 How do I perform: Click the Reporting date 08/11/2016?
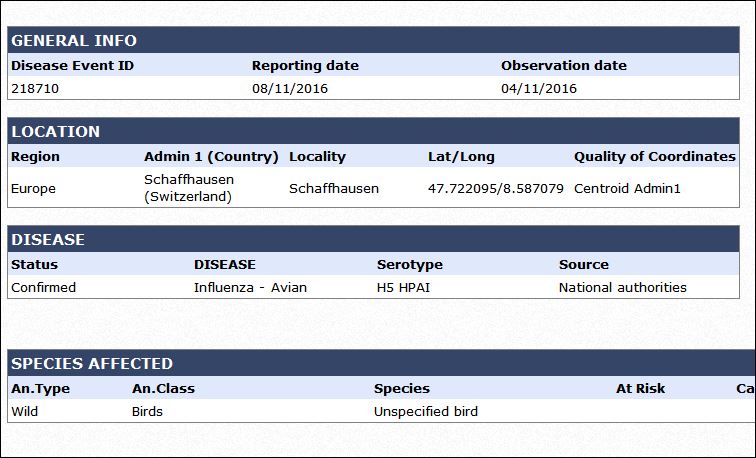pyautogui.click(x=290, y=89)
